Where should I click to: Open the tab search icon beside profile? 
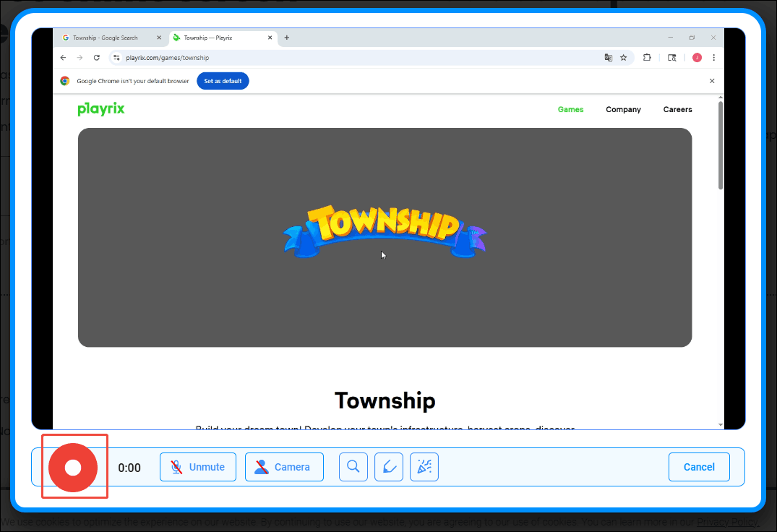[672, 57]
